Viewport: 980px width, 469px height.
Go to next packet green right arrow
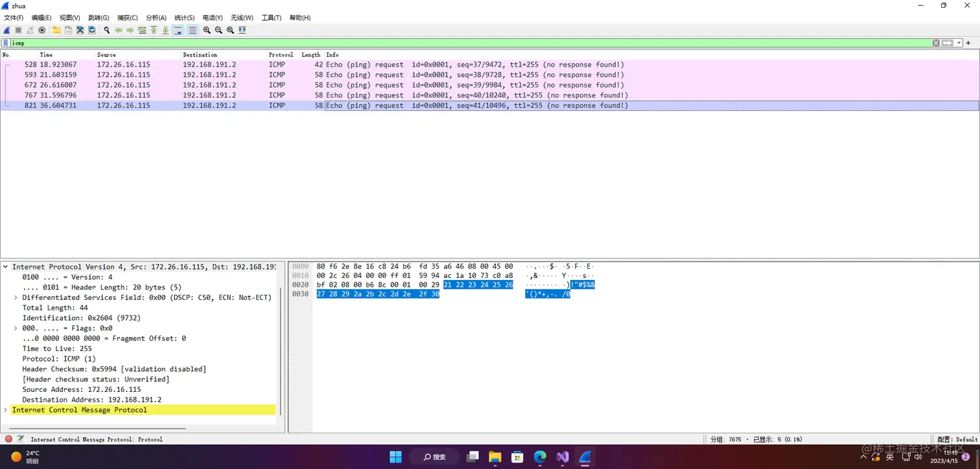click(130, 30)
